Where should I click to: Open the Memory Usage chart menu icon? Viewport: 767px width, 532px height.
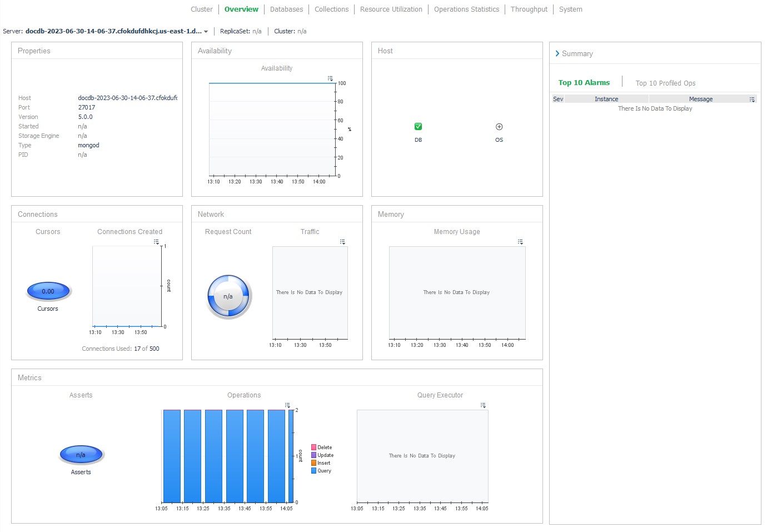(x=520, y=241)
